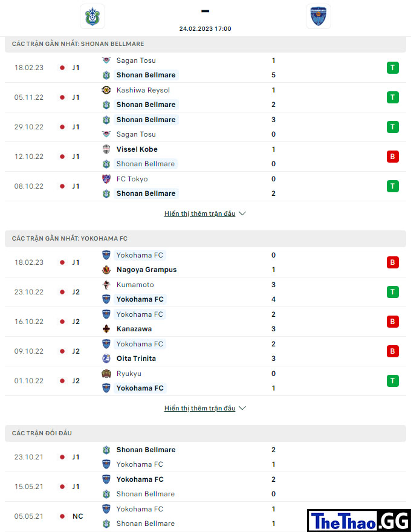This screenshot has height=532, width=411.
Task: Click the Yokohama FC crest in header
Action: click(x=318, y=16)
